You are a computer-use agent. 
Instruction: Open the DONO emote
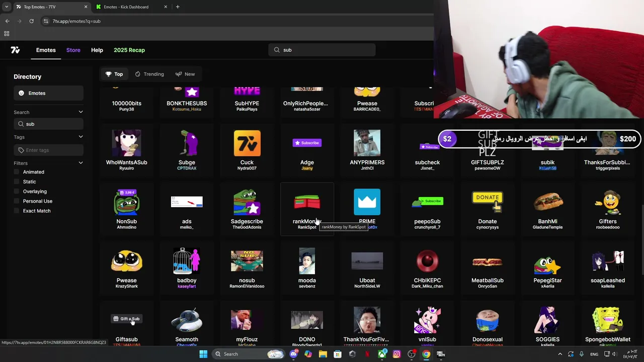(307, 323)
